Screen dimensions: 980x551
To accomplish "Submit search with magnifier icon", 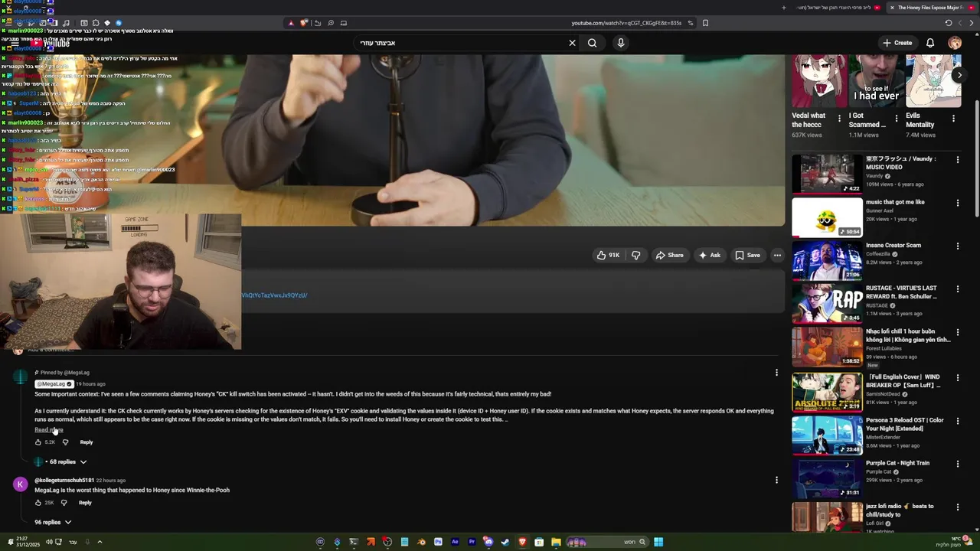I will tap(592, 43).
